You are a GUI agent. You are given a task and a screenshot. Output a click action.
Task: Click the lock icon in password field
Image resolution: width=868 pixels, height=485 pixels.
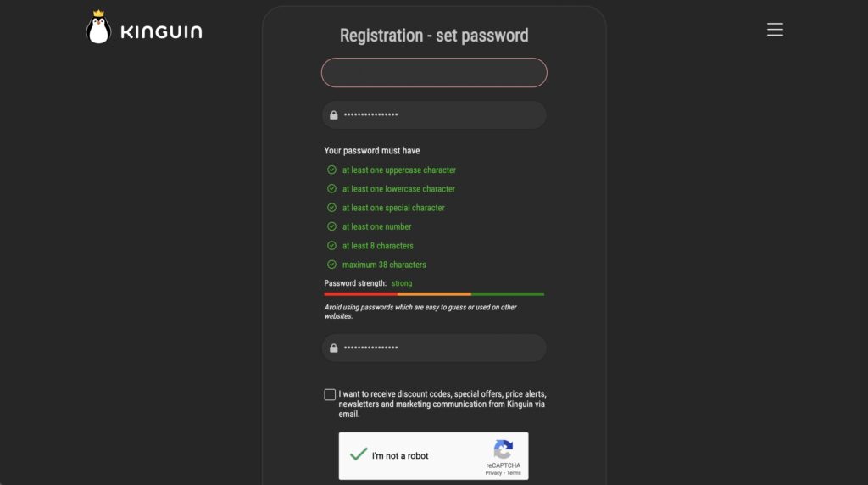click(x=334, y=115)
